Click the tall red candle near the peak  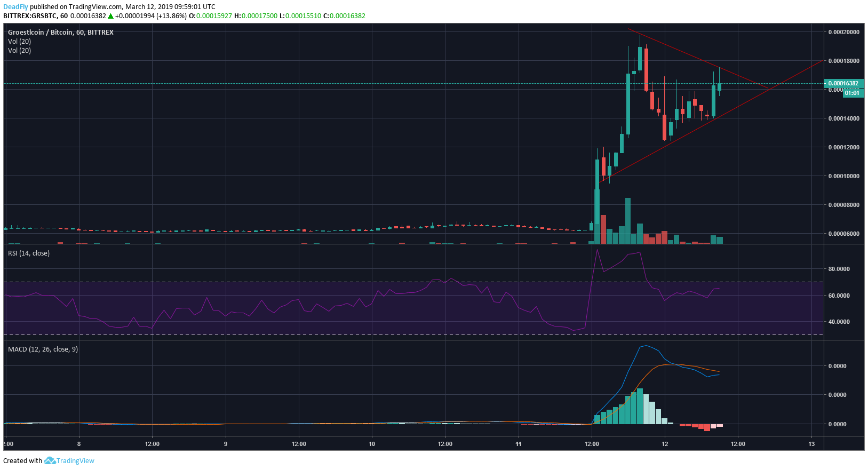point(646,69)
